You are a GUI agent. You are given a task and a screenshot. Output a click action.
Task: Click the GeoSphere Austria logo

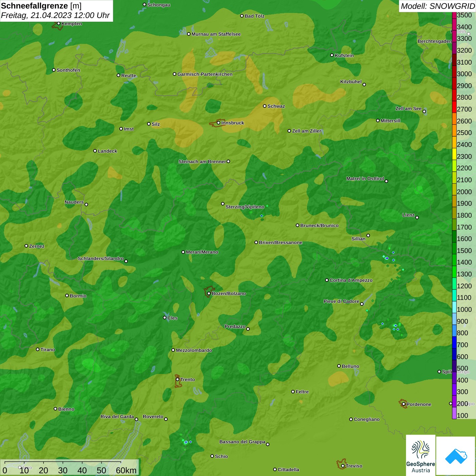click(x=421, y=455)
